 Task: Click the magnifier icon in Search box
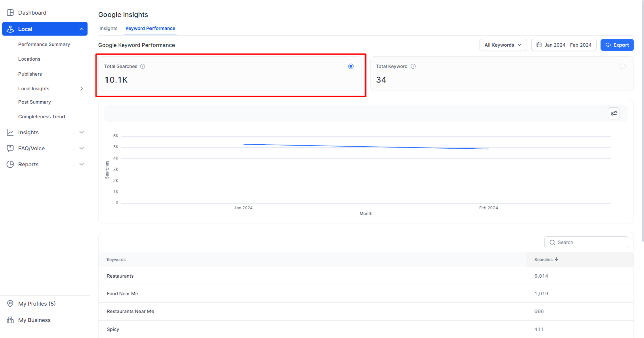[552, 242]
